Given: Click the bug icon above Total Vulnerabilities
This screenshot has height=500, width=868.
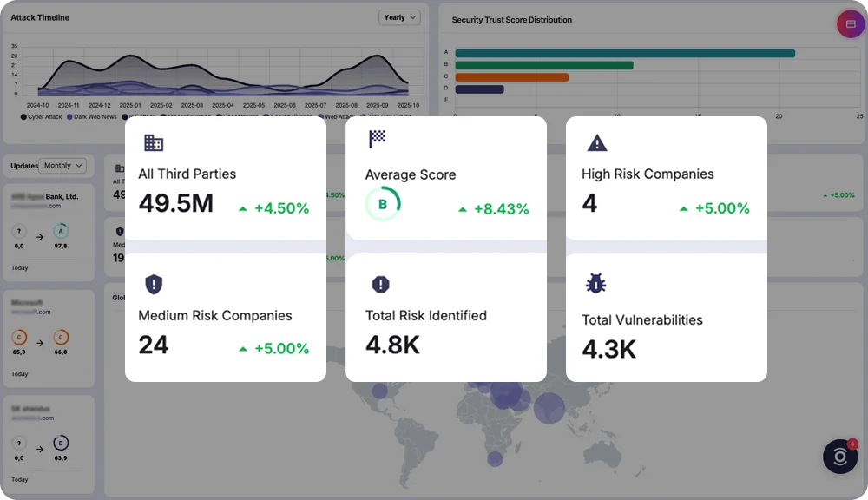Looking at the screenshot, I should (595, 284).
